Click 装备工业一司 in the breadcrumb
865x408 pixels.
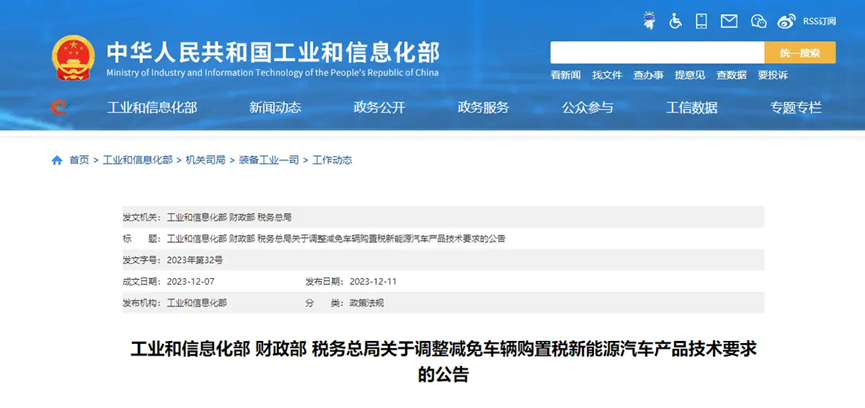point(269,160)
